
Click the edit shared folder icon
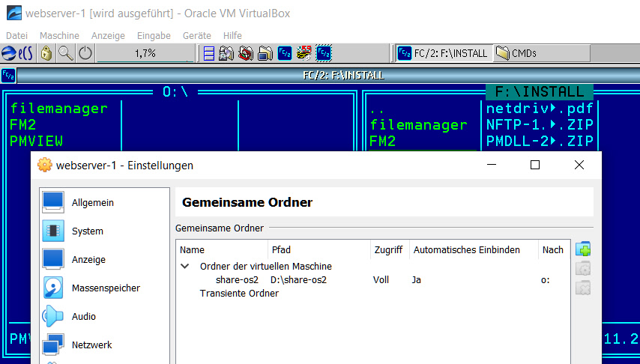coord(583,269)
